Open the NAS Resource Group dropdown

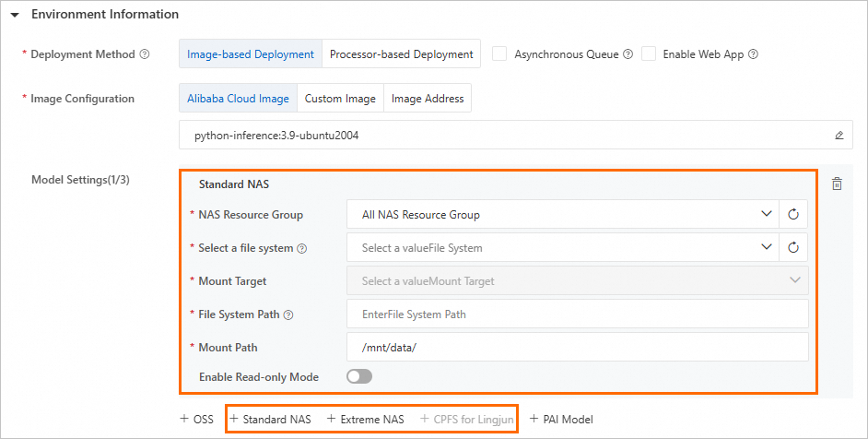563,215
